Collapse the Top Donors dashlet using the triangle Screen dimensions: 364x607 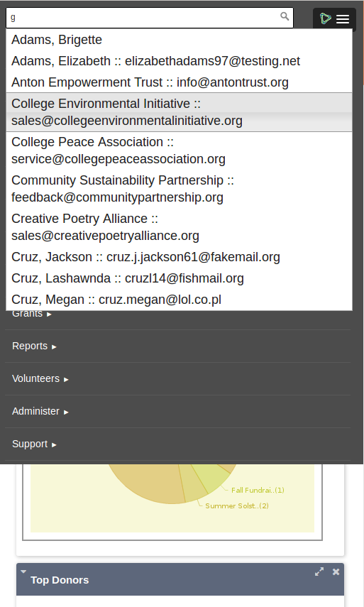pos(23,572)
